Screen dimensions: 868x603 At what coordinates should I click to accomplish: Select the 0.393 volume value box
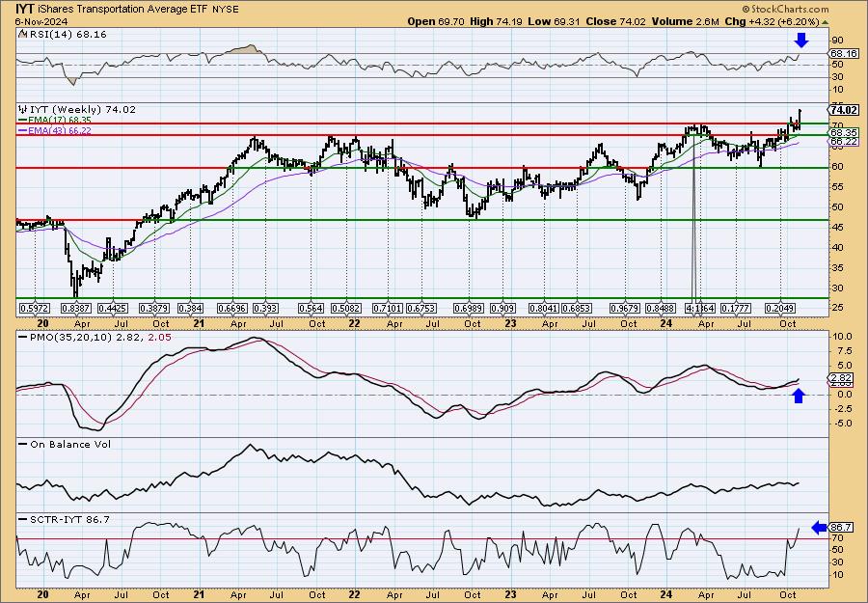coord(266,308)
